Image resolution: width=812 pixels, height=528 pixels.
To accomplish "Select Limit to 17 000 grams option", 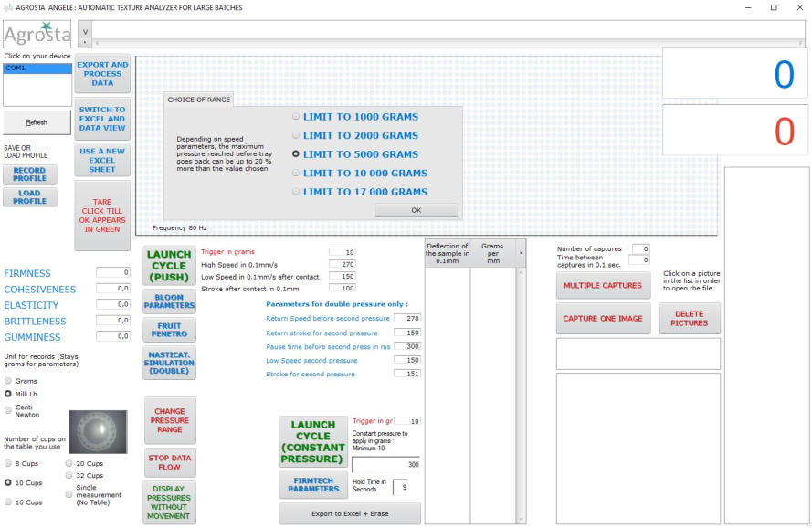I will 296,191.
